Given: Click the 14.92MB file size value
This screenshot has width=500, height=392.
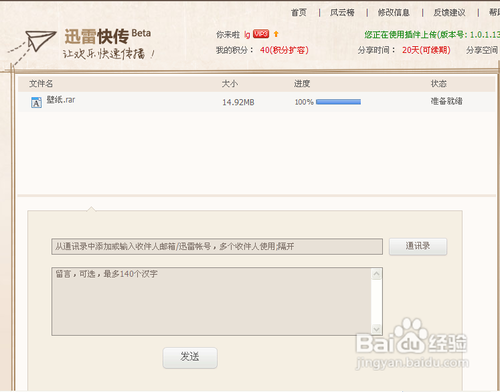Looking at the screenshot, I should click(x=238, y=102).
